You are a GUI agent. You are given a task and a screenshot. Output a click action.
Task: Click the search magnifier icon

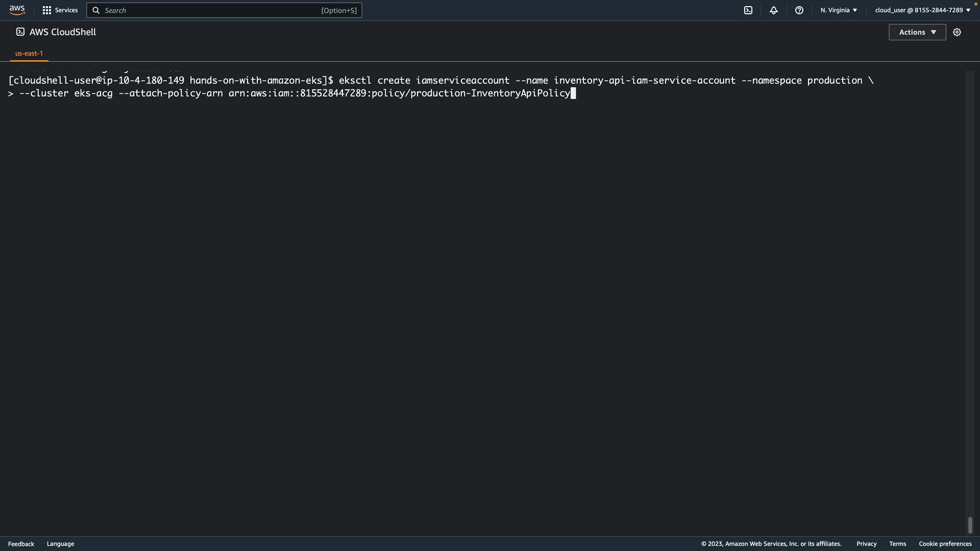pyautogui.click(x=96, y=10)
